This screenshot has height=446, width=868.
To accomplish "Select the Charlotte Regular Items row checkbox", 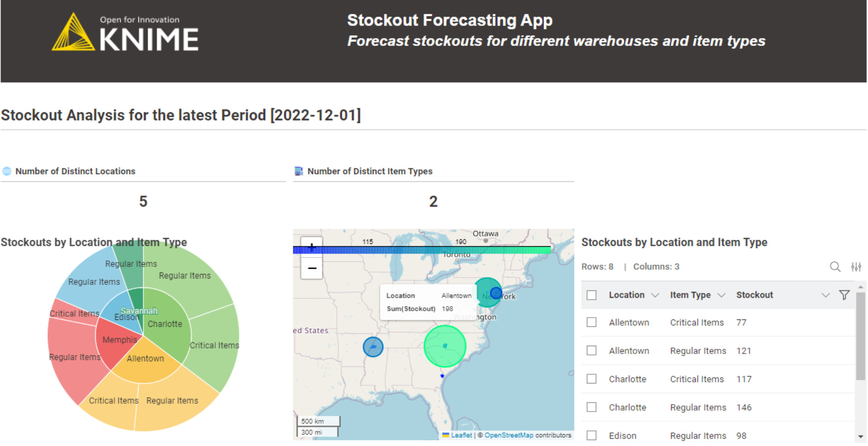I will tap(592, 407).
